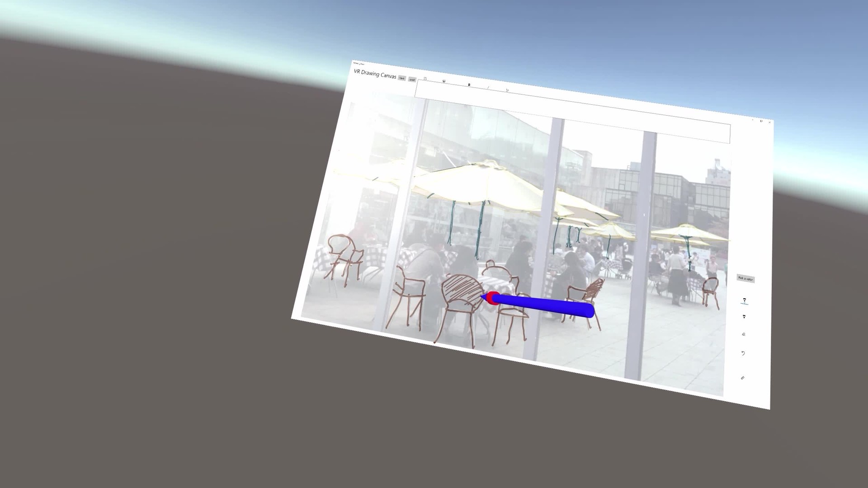Viewport: 868px width, 488px height.
Task: Click the icon left of Bold
Action: 444,81
